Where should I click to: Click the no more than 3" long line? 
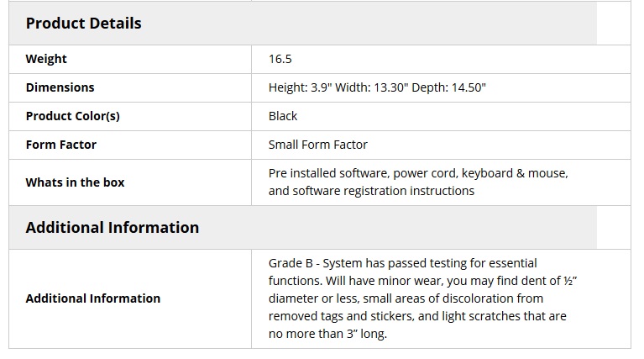point(327,334)
